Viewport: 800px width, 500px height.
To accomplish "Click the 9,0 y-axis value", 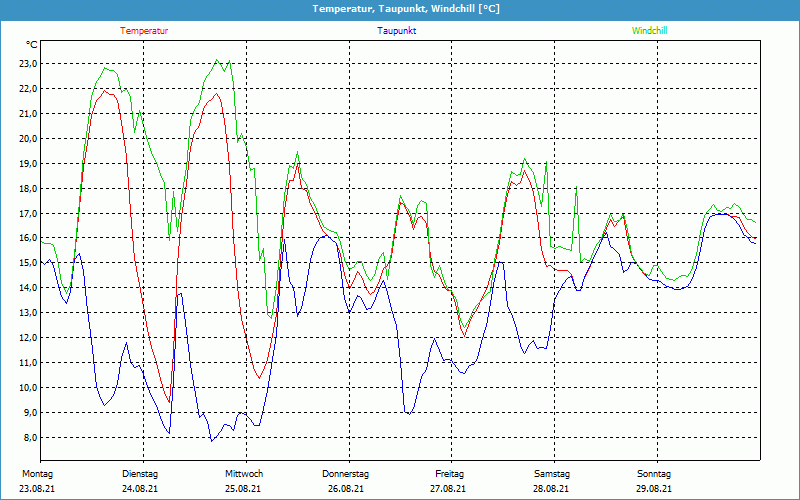I will click(x=30, y=413).
